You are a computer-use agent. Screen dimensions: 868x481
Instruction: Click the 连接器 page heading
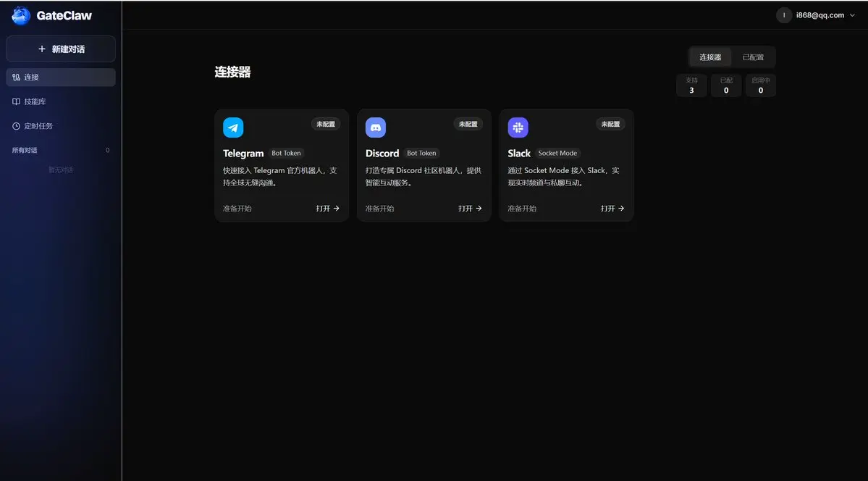232,72
